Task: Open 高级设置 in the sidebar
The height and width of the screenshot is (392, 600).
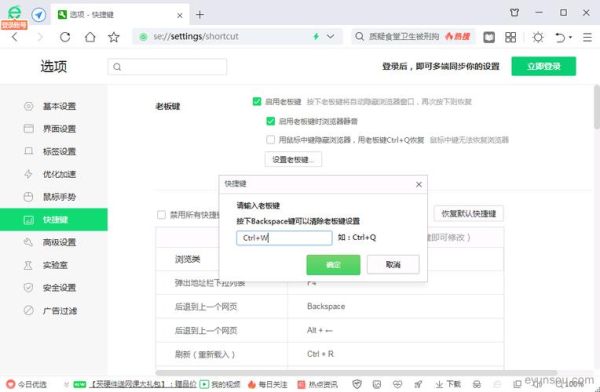Action: 54,242
